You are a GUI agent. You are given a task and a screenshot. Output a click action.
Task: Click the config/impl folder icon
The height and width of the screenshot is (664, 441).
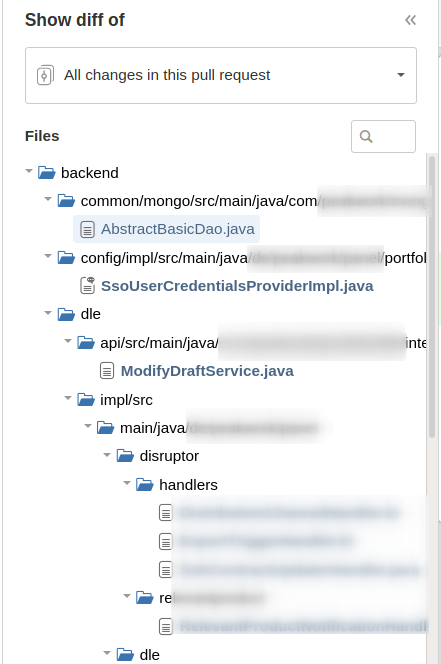[66, 257]
